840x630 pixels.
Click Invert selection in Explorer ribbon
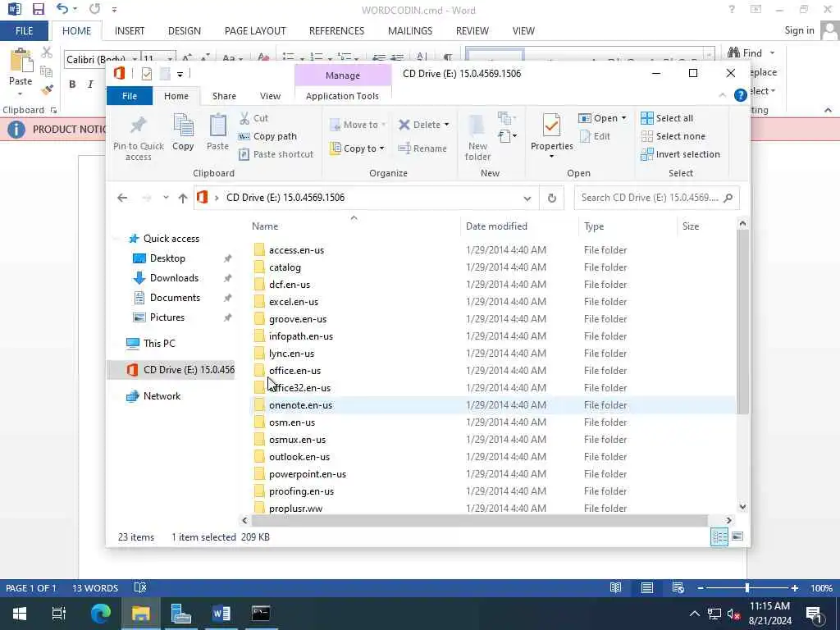point(680,154)
